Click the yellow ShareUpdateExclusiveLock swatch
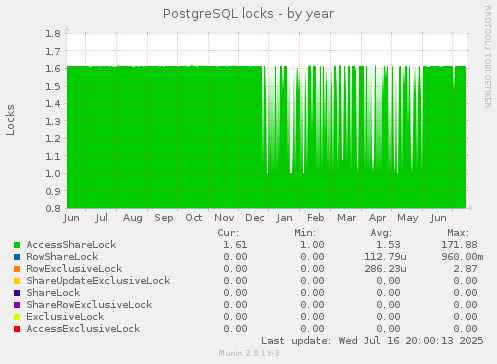The image size is (497, 364). point(17,281)
